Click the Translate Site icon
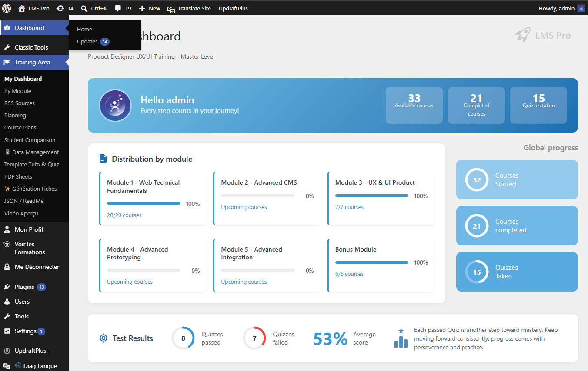The height and width of the screenshot is (371, 588). point(171,9)
